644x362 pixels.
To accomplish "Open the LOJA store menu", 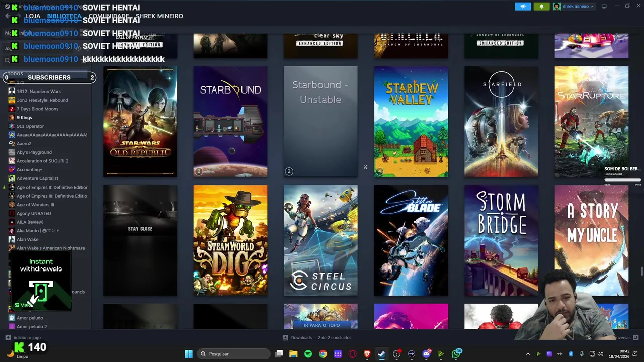I will [33, 16].
